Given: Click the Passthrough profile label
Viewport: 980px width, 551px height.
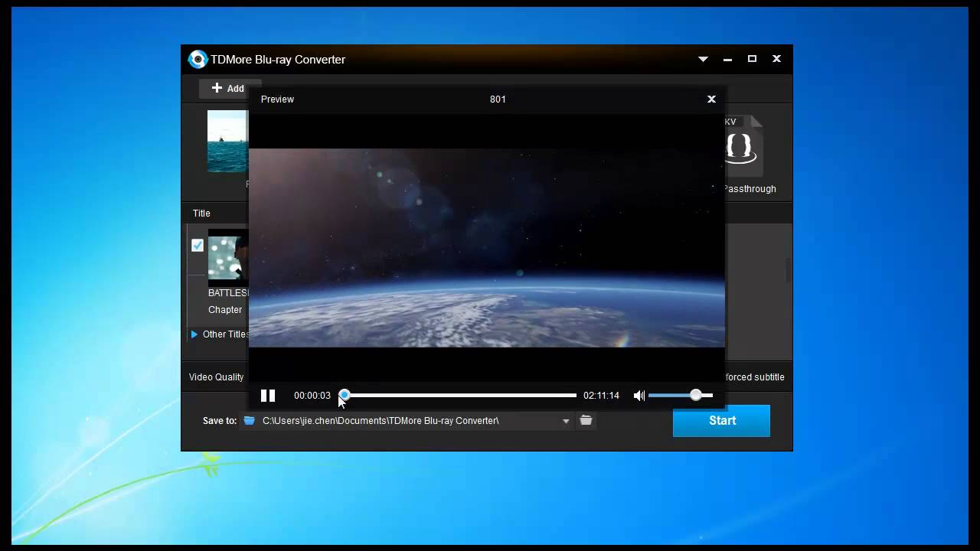Looking at the screenshot, I should point(750,189).
